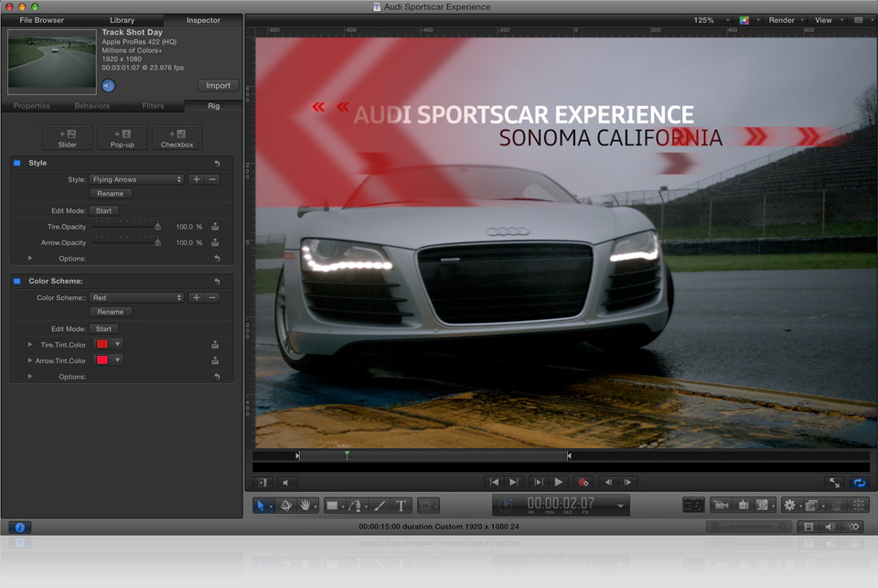The width and height of the screenshot is (878, 588).
Task: Add a new camera
Action: (x=721, y=505)
